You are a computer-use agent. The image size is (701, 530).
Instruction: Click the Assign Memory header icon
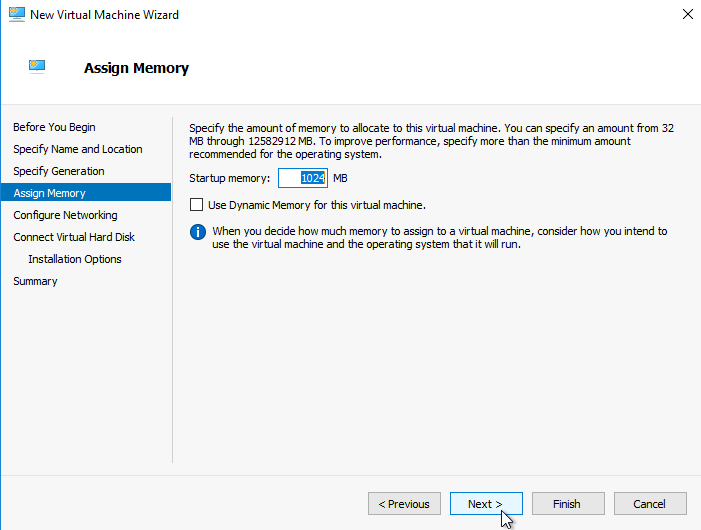click(x=37, y=67)
